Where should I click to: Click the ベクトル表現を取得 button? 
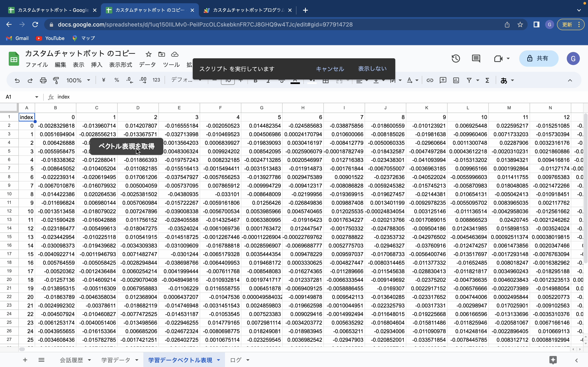(x=126, y=146)
